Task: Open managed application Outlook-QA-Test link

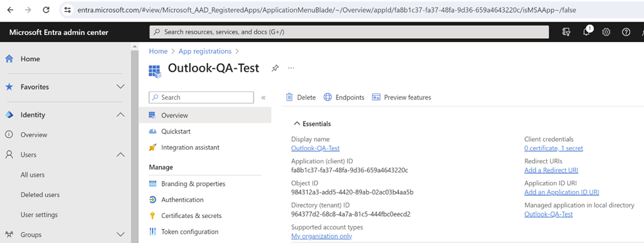Action: point(548,214)
